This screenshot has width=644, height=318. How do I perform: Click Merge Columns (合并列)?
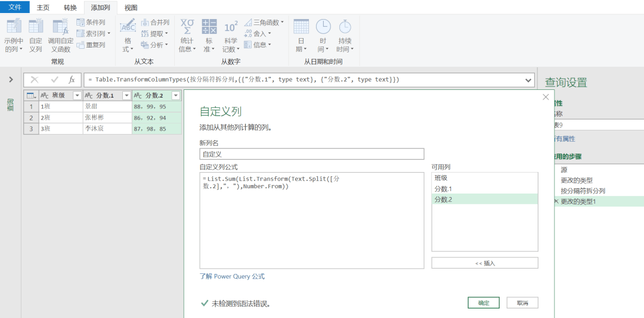coord(155,22)
